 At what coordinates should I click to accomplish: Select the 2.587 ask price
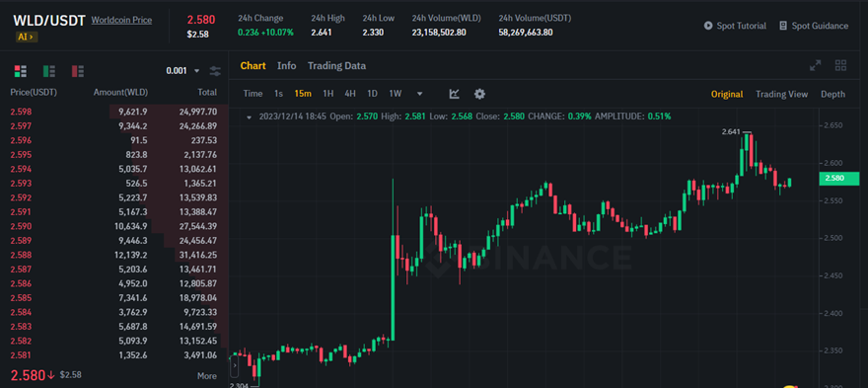[x=21, y=270]
